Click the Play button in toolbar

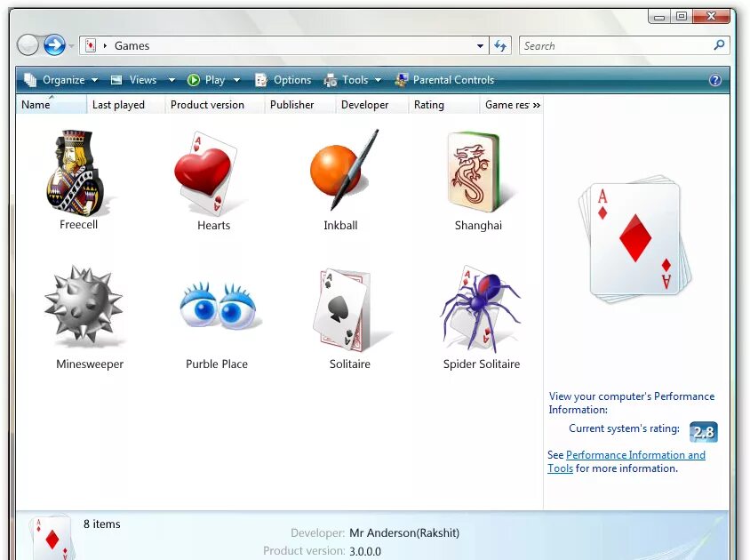coord(207,80)
